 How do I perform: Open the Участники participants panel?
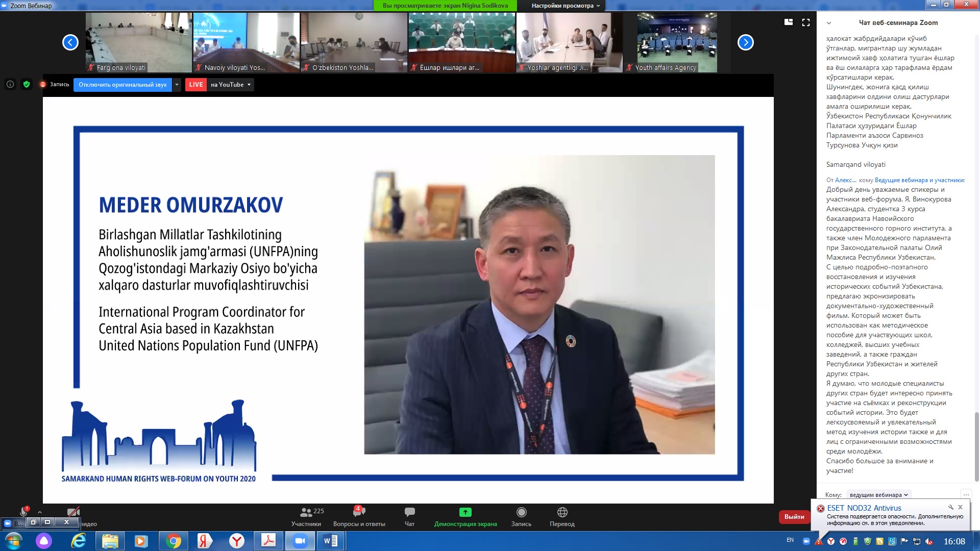[306, 516]
